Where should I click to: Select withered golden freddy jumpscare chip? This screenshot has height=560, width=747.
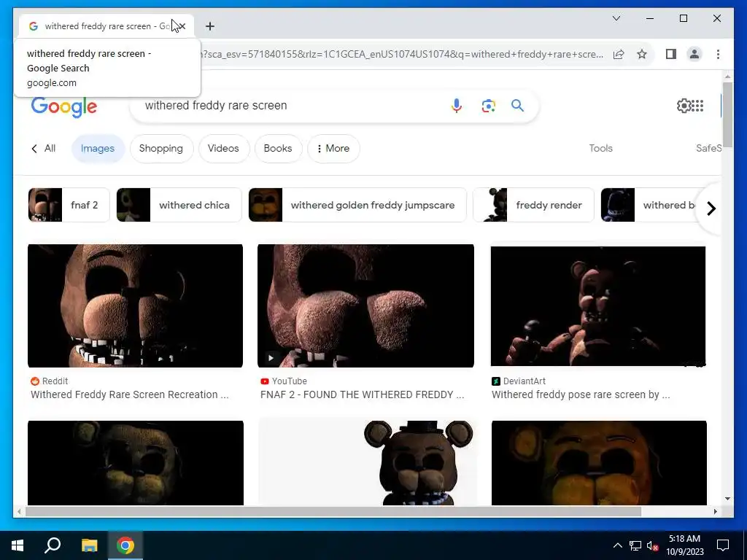coord(357,205)
